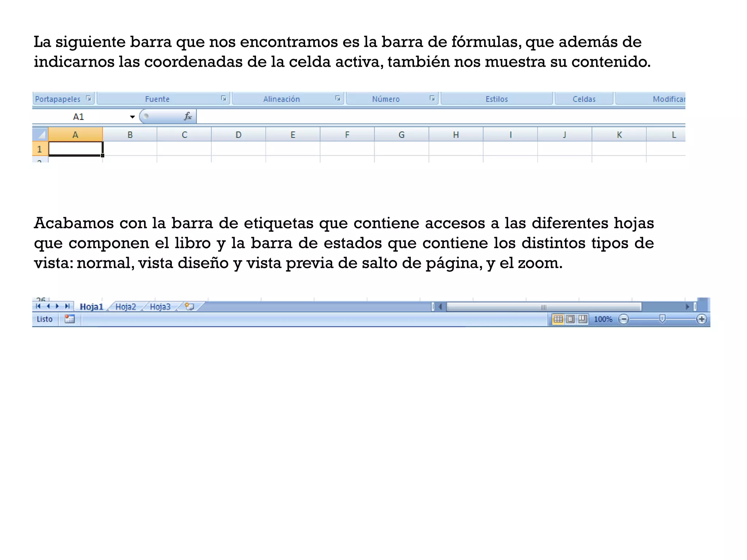Click inside the formula bar input
Viewport: 747px width, 560px height.
click(441, 117)
